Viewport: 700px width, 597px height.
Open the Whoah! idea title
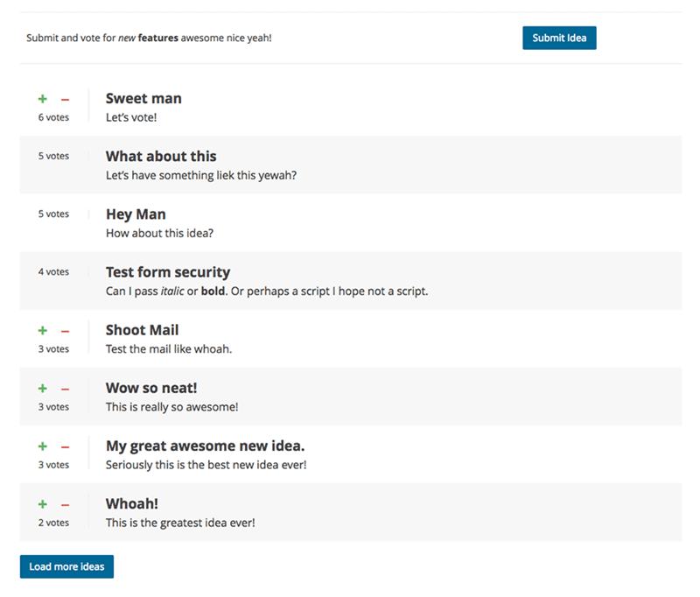pyautogui.click(x=132, y=503)
